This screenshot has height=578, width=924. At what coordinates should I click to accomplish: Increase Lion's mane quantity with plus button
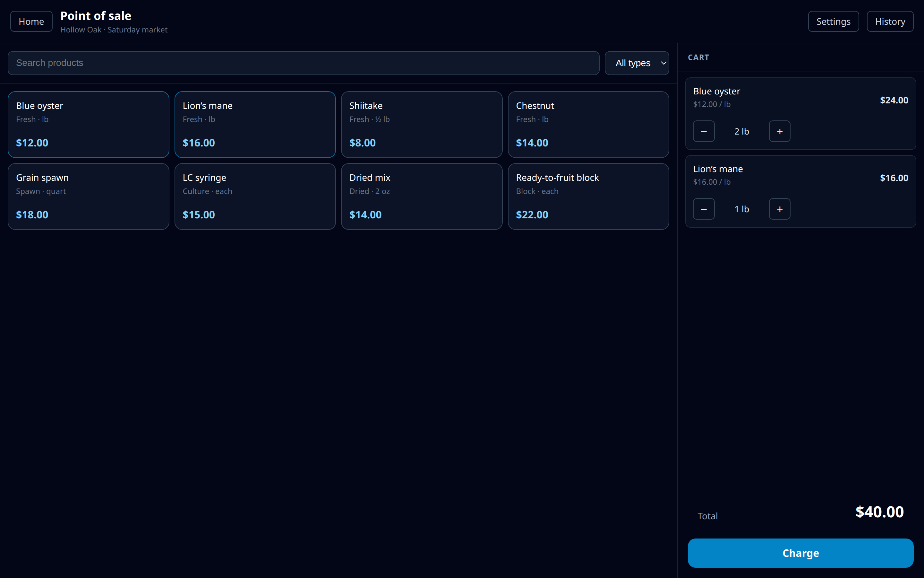click(x=779, y=209)
